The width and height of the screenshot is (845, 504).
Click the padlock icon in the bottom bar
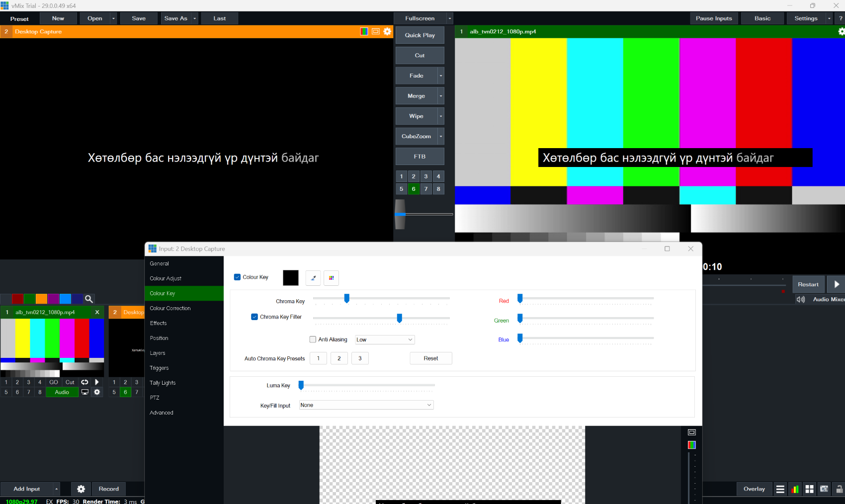[839, 489]
